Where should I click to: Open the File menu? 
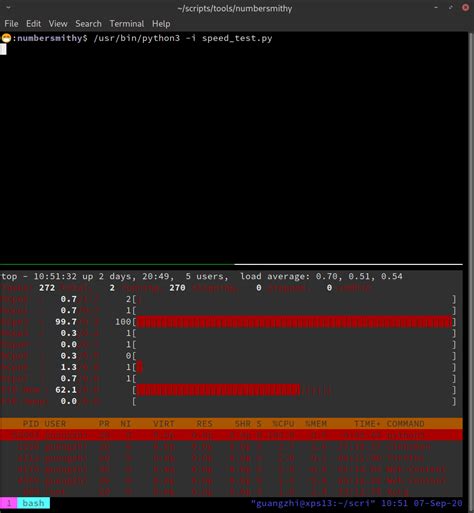(11, 24)
